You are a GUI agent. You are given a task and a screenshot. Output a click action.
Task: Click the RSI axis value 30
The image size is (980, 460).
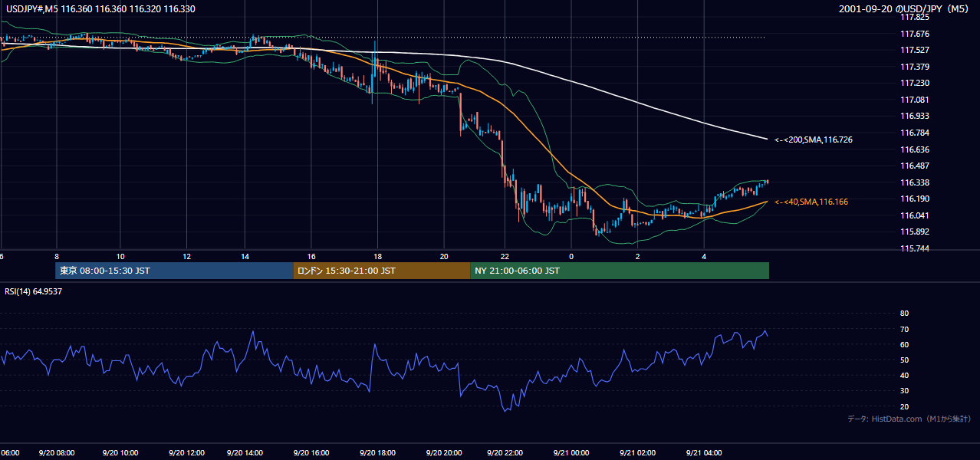[x=904, y=391]
